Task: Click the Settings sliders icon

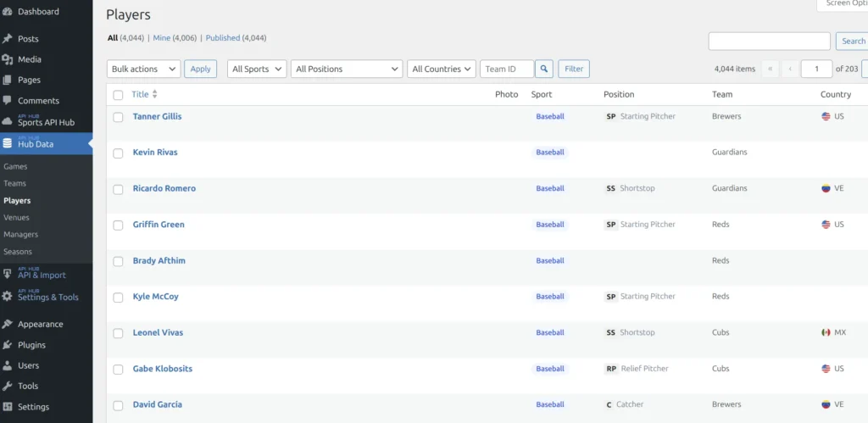Action: point(7,406)
